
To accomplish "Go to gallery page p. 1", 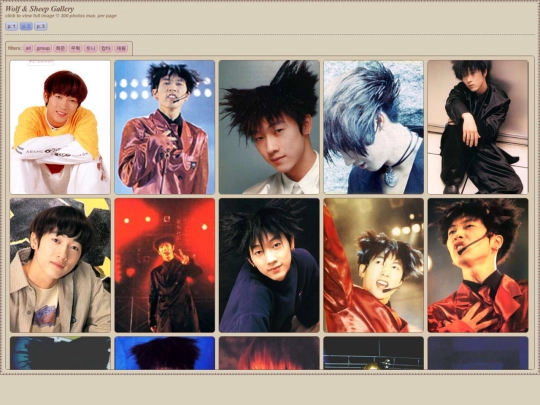I will coord(12,27).
